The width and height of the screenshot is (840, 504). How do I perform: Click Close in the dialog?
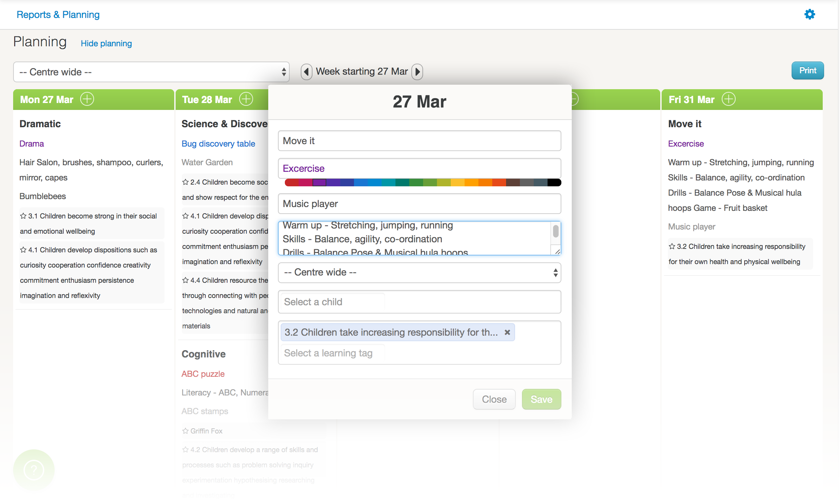click(x=494, y=399)
